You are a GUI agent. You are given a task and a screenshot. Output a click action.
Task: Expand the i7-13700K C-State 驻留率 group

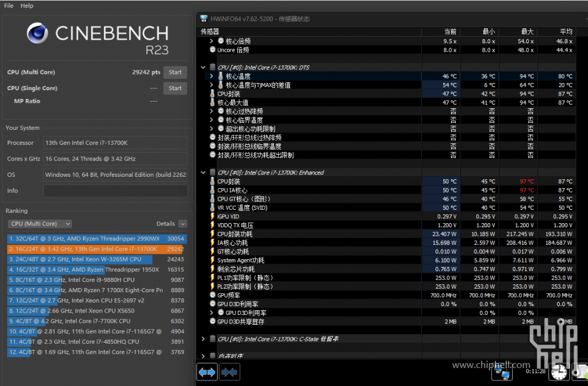203,339
